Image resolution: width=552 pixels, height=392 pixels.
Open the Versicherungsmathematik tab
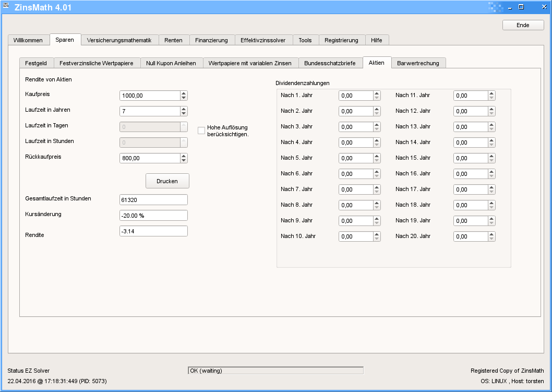click(119, 40)
